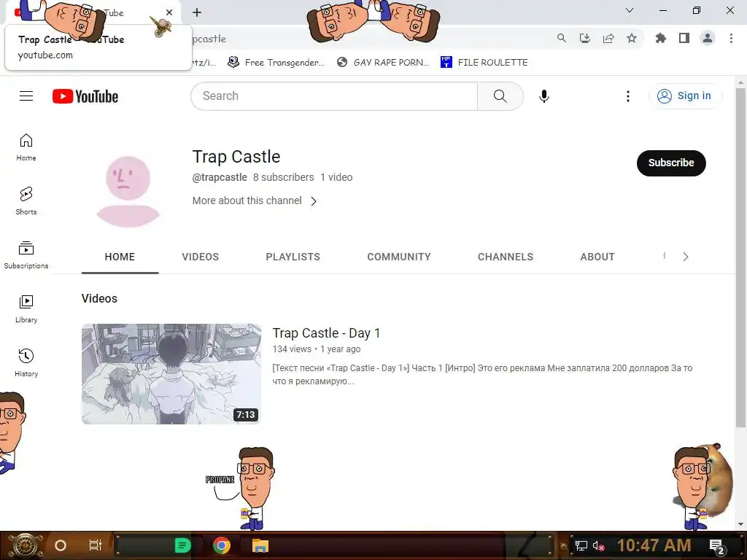747x560 pixels.
Task: Open Cortana circle icon in the taskbar
Action: click(61, 545)
